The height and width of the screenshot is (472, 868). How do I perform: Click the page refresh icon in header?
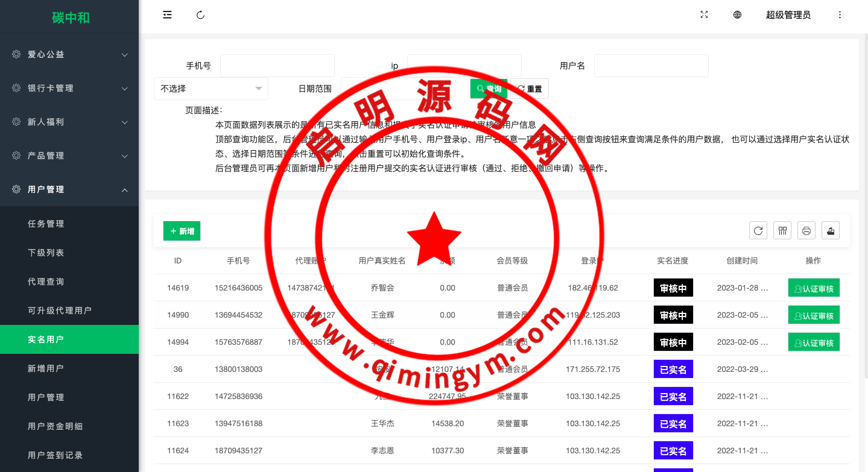tap(201, 15)
